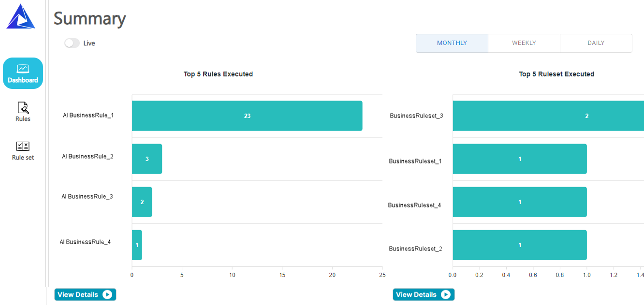Image resolution: width=644 pixels, height=308 pixels.
Task: Click the Top 5 Ruleset Executed title
Action: [556, 74]
